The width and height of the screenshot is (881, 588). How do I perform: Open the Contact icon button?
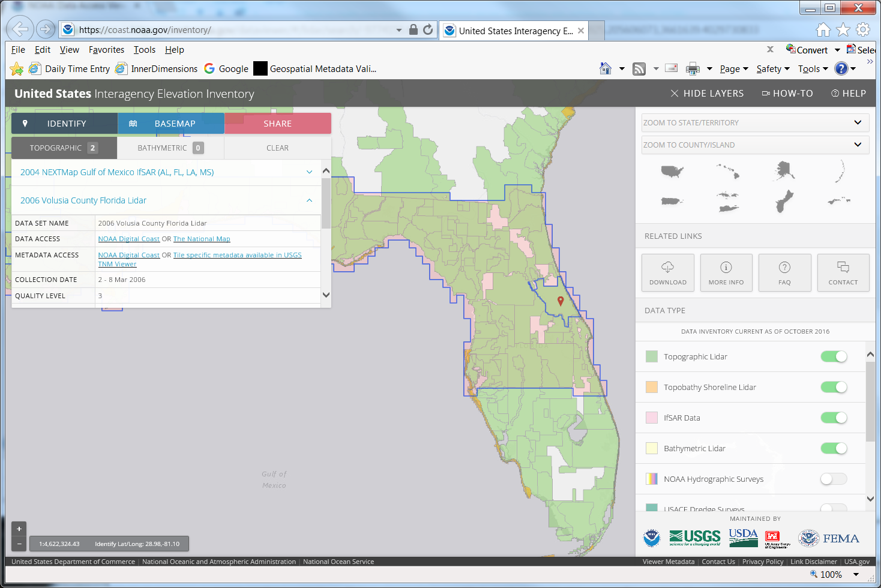click(x=843, y=272)
